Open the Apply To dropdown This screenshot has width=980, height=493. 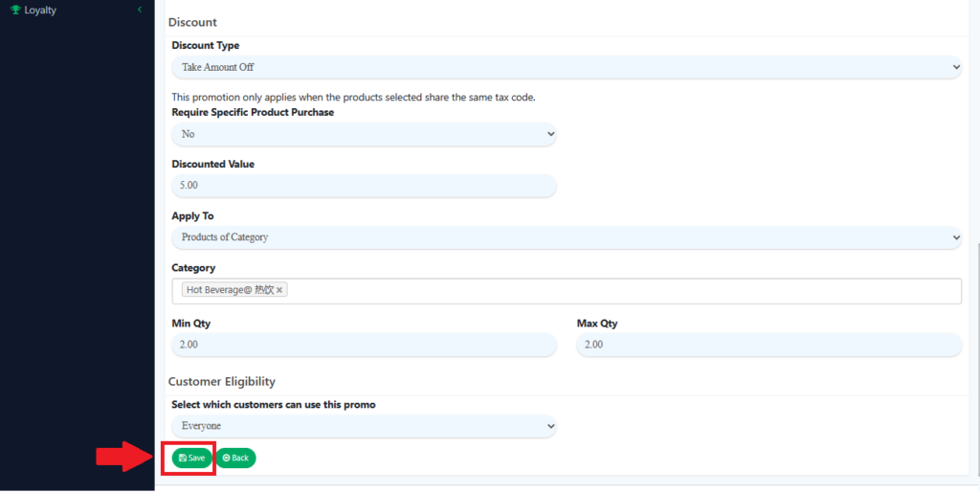(x=566, y=236)
